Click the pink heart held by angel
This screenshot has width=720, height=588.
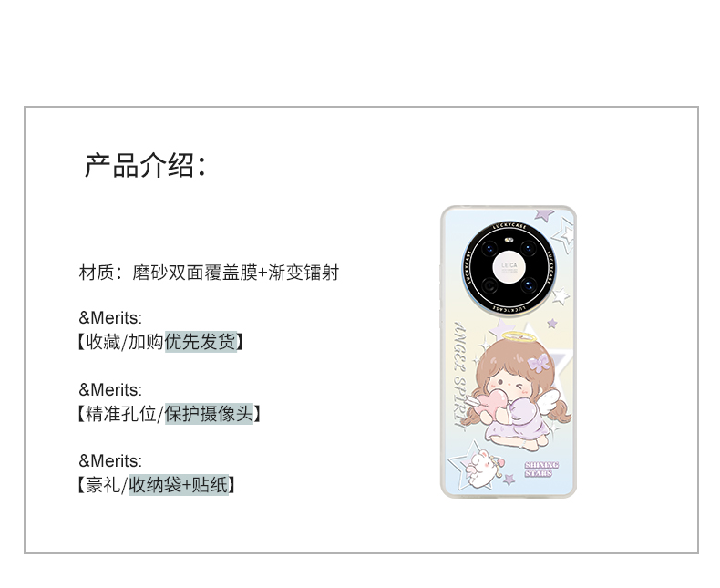[x=493, y=400]
